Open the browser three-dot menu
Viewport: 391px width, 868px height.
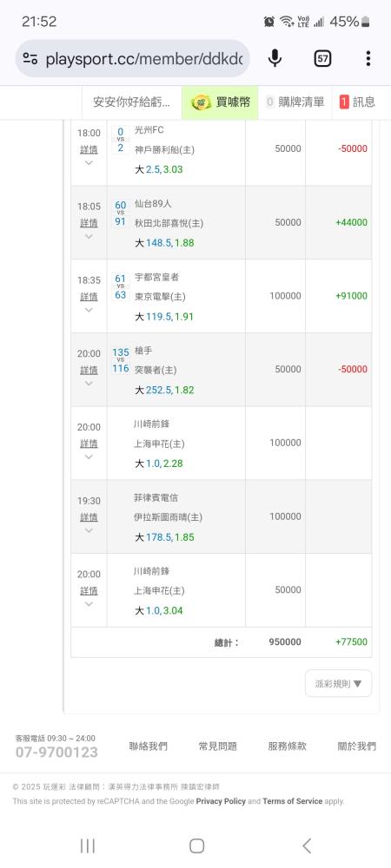tap(368, 58)
